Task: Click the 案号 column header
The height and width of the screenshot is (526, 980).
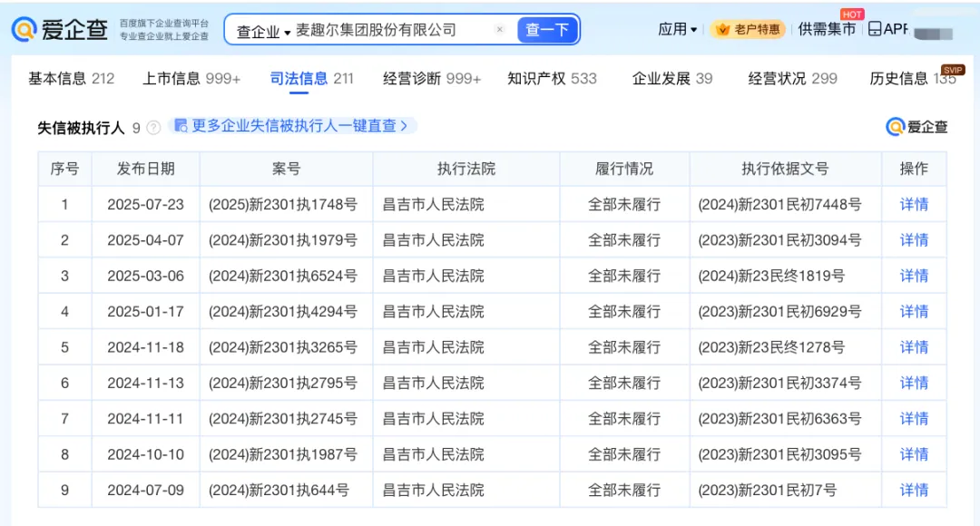Action: click(286, 169)
